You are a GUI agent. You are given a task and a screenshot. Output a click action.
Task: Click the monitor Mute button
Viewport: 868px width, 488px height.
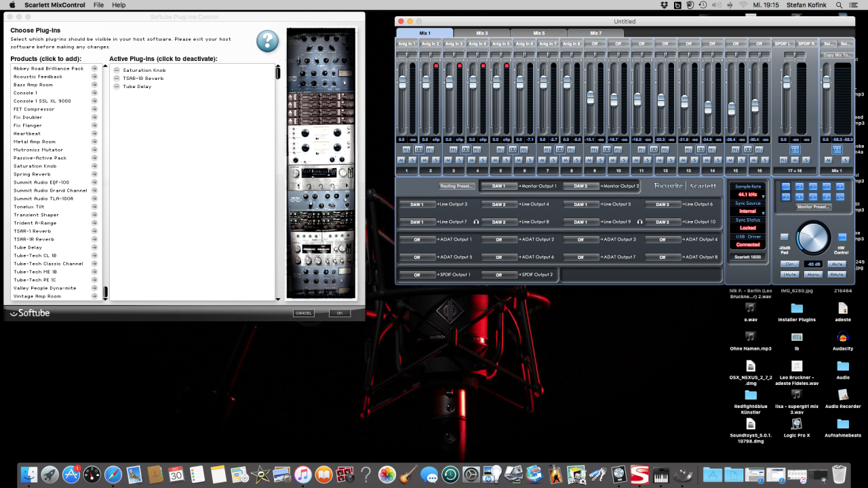tap(837, 264)
